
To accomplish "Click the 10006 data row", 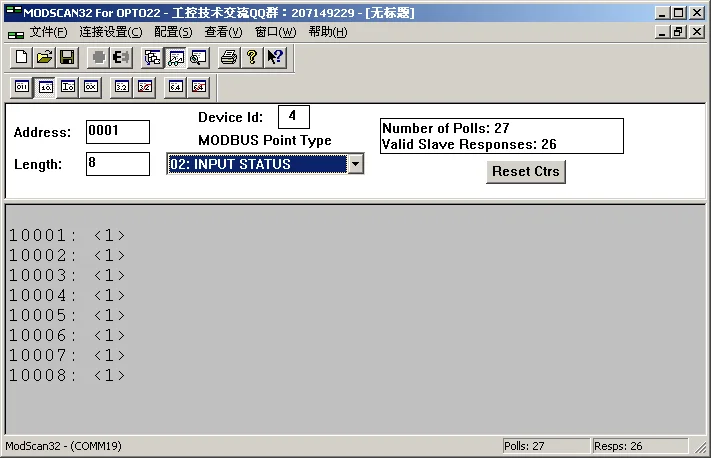I will [x=67, y=335].
